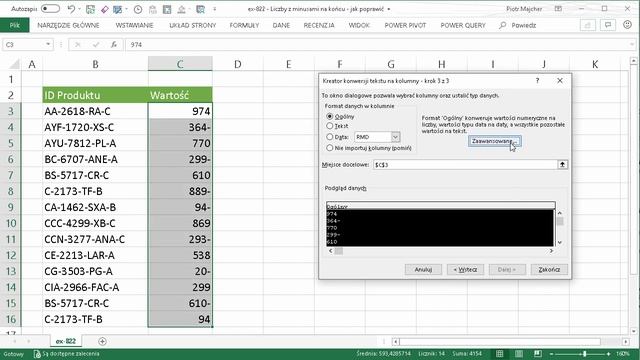This screenshot has height=360, width=640.
Task: Click the Insert Function fx icon
Action: (114, 44)
